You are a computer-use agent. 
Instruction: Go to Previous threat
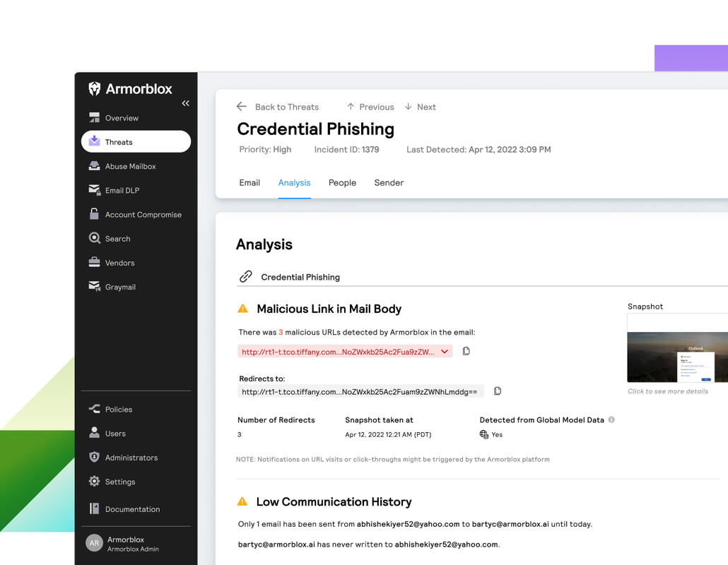[x=377, y=107]
